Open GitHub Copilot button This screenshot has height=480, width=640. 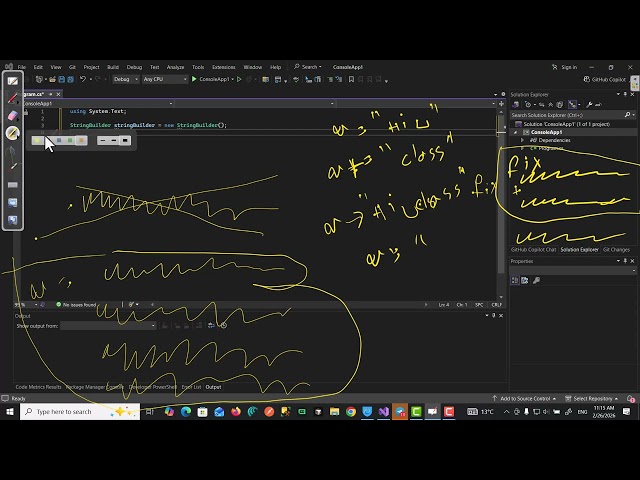click(604, 79)
